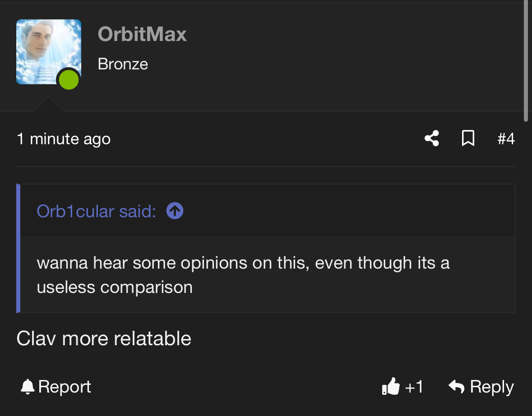Click the vertical scrollbar at the right edge
The width and height of the screenshot is (532, 416).
point(526,61)
